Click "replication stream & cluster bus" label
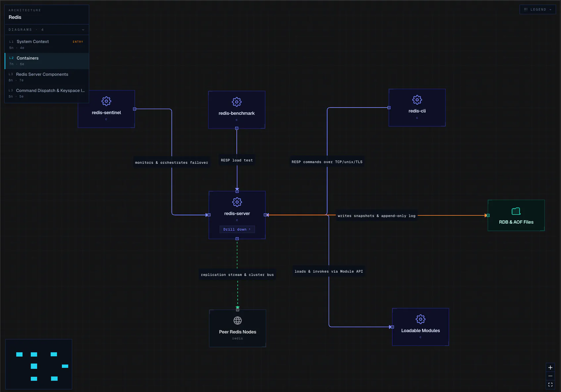 tap(237, 275)
